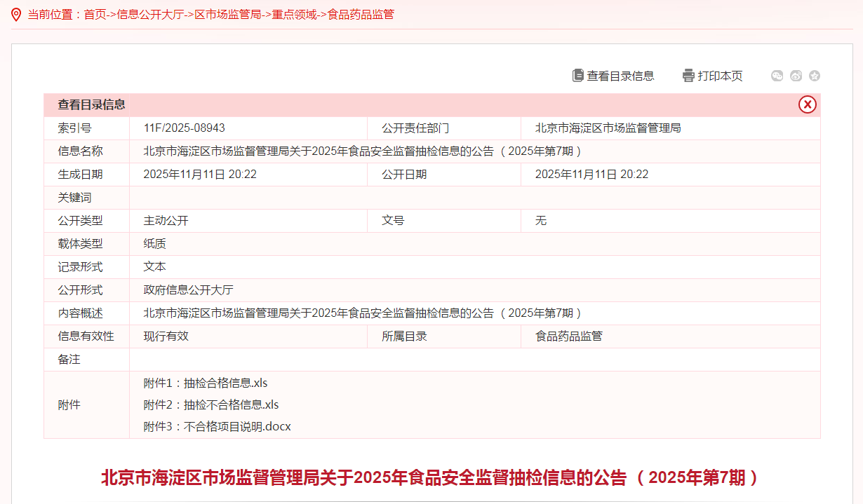Share the page via the QZone star icon
Viewport: 863px width, 504px height.
815,76
